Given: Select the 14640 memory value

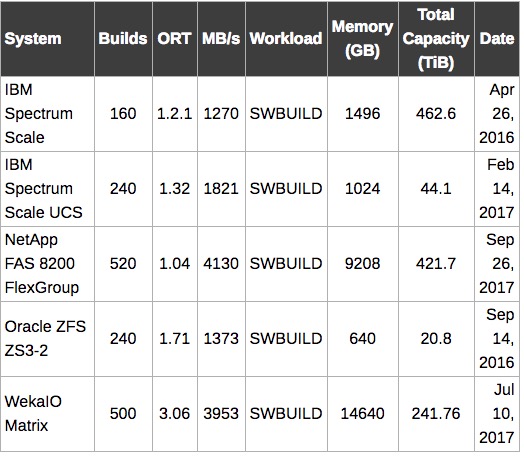Looking at the screenshot, I should pyautogui.click(x=363, y=414).
